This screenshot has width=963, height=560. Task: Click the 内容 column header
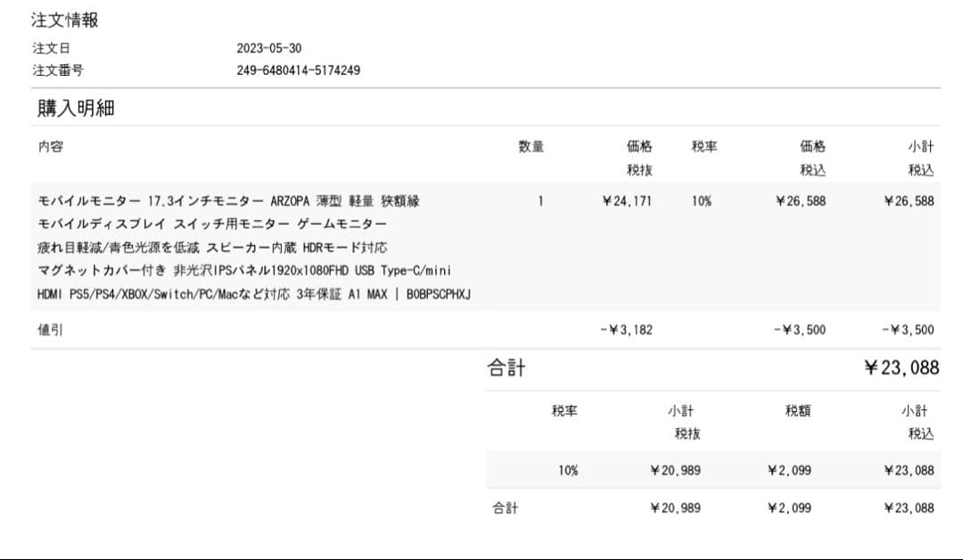point(50,146)
